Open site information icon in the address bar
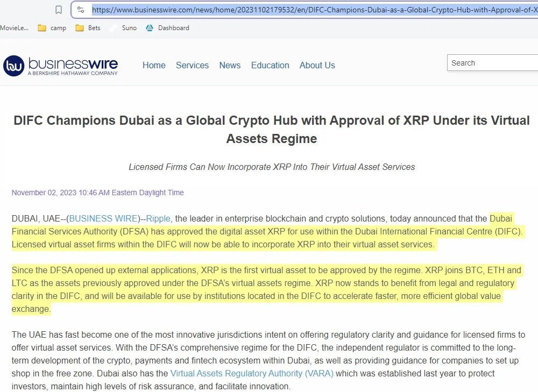 [81, 10]
